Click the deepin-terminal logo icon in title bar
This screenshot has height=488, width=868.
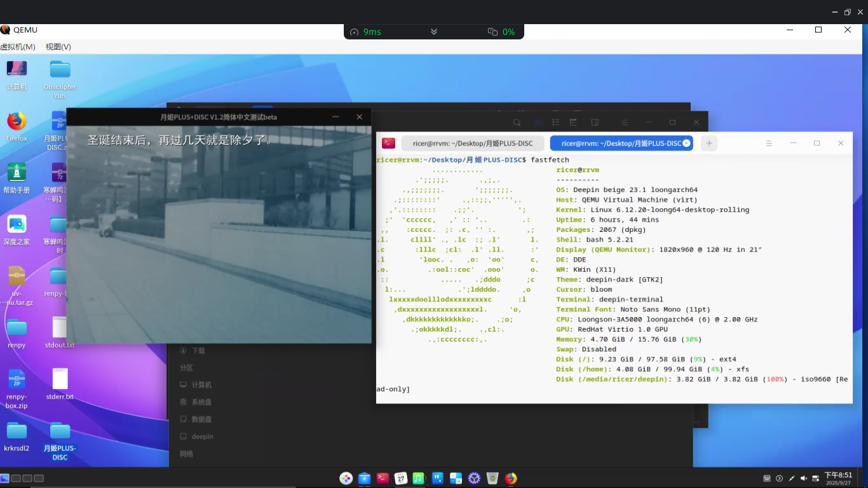(x=388, y=143)
